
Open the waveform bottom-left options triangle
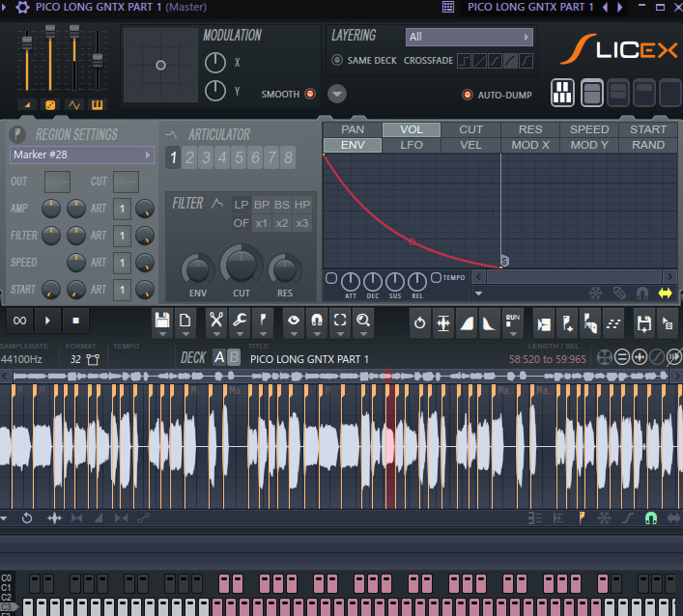coord(4,518)
